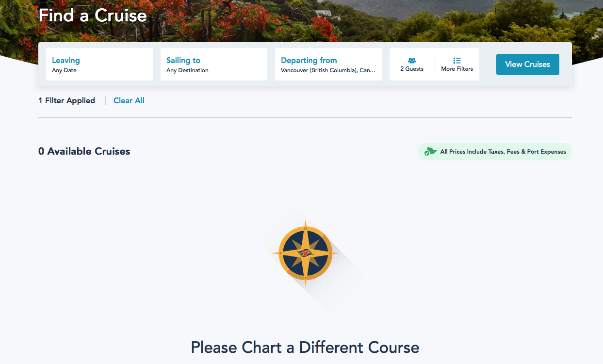Viewport: 603px width, 364px height.
Task: Click the Find a Cruise heading
Action: (x=93, y=16)
